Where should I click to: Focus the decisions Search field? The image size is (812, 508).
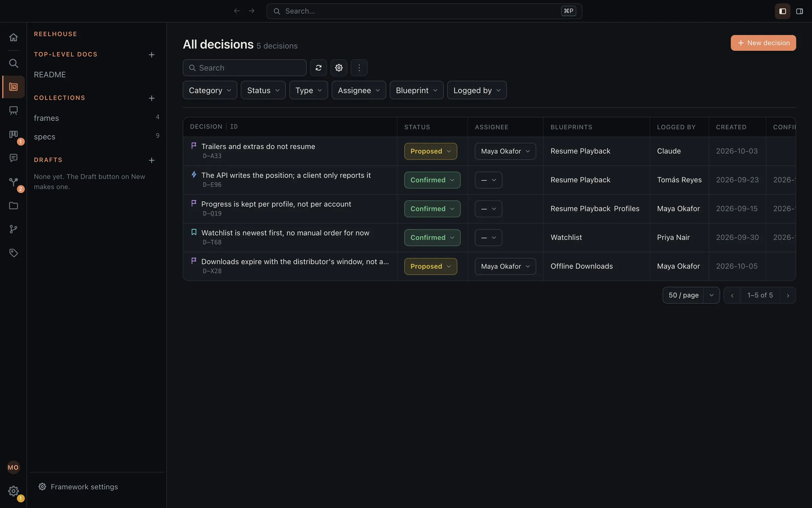click(244, 68)
